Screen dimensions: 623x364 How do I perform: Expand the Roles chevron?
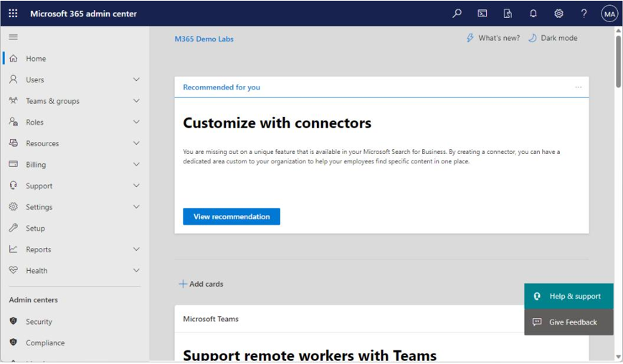click(136, 122)
